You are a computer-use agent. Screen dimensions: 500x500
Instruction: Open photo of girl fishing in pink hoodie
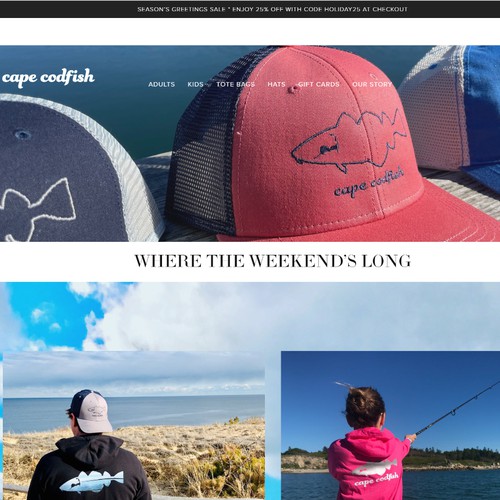(390, 425)
